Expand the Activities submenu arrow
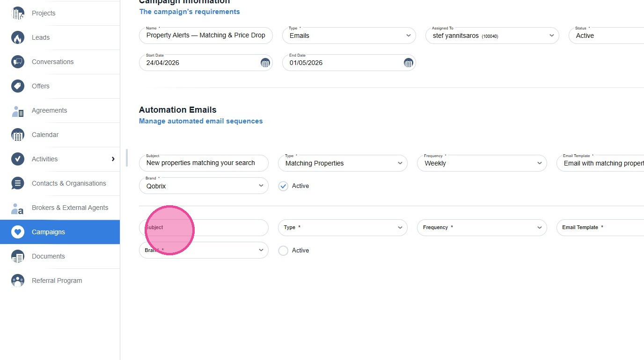The height and width of the screenshot is (360, 644). pos(113,159)
